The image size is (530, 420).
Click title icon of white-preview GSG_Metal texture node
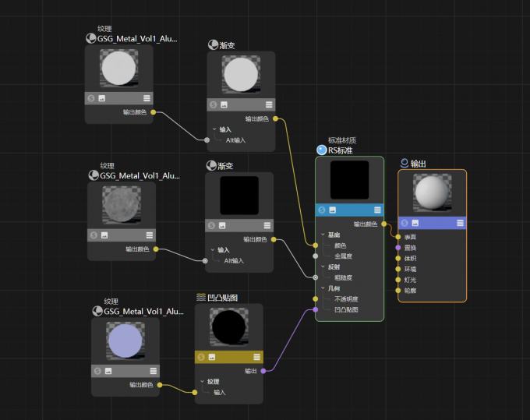pos(91,38)
